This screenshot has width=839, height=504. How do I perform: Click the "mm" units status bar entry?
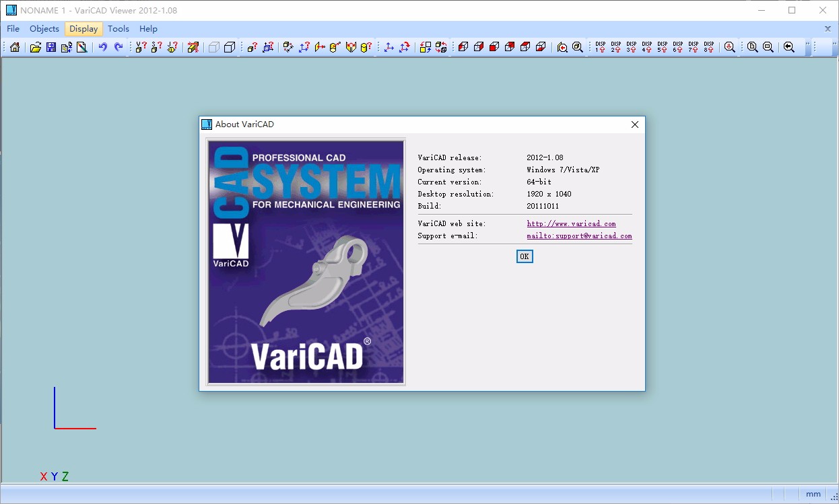813,494
